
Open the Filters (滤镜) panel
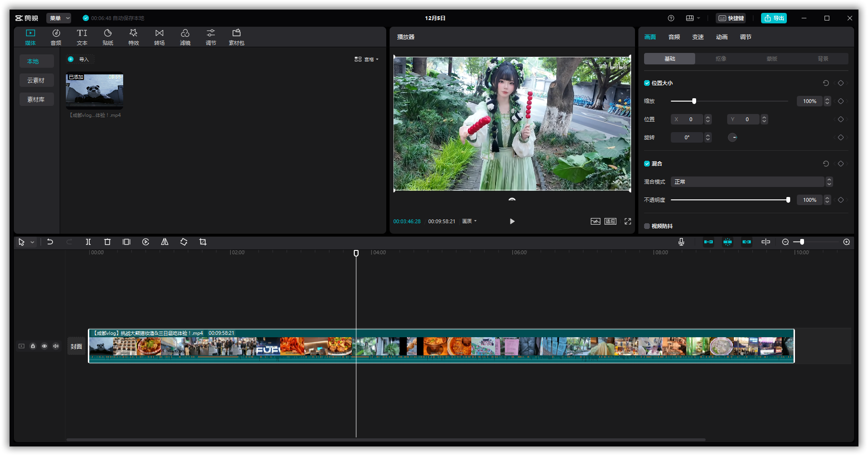(185, 37)
